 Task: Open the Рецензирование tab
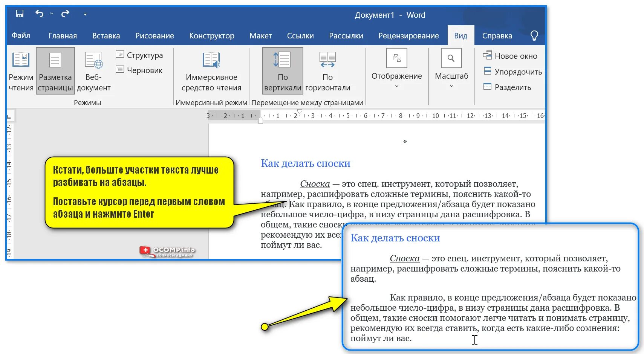coord(408,36)
